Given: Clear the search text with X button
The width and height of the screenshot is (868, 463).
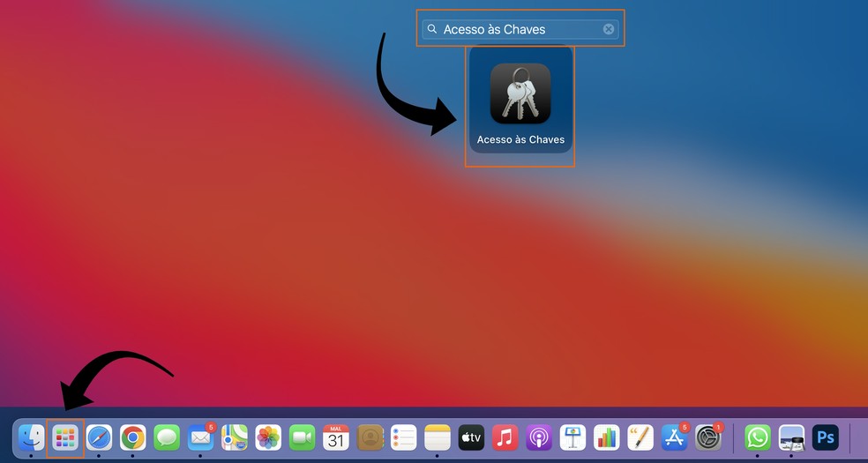Looking at the screenshot, I should pyautogui.click(x=609, y=29).
